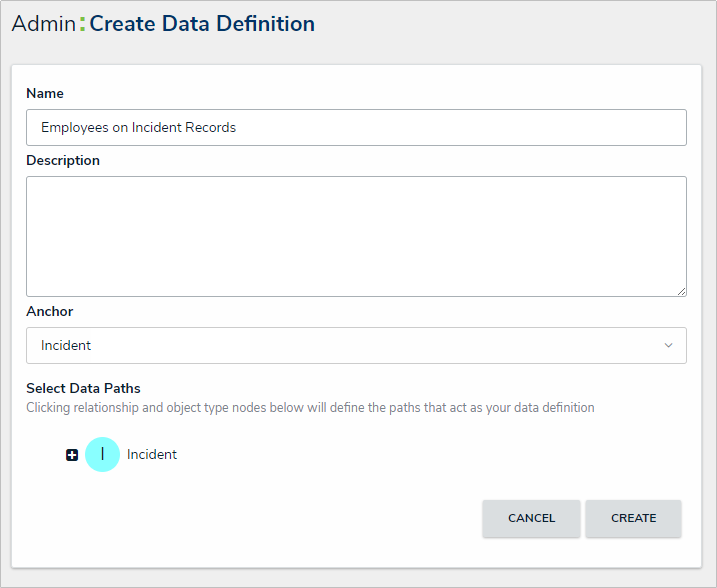Screen dimensions: 717x588
Task: Click the Anchor field label
Action: (50, 312)
